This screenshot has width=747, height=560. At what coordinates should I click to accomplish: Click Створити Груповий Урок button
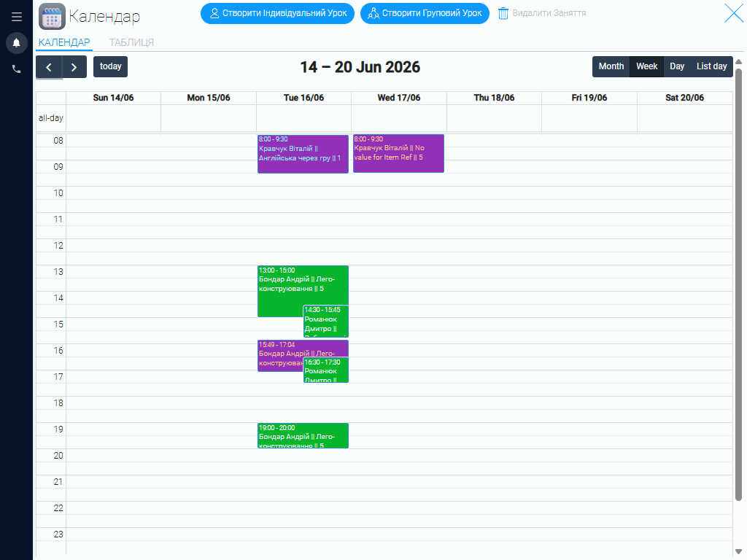tap(425, 13)
